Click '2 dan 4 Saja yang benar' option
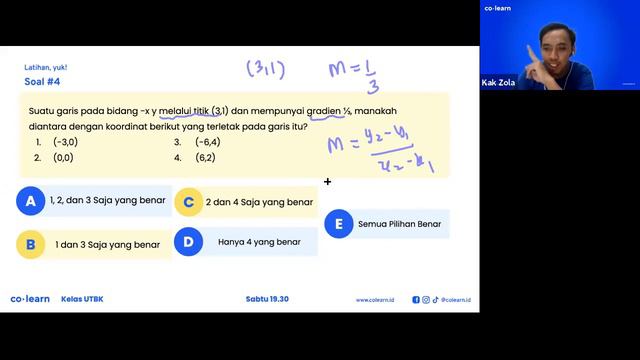The height and width of the screenshot is (360, 640). tap(259, 202)
